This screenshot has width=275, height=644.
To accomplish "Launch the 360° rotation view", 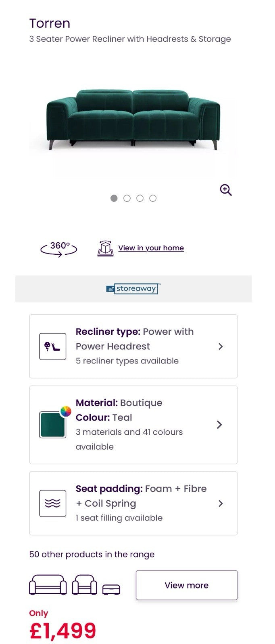I will (x=59, y=249).
